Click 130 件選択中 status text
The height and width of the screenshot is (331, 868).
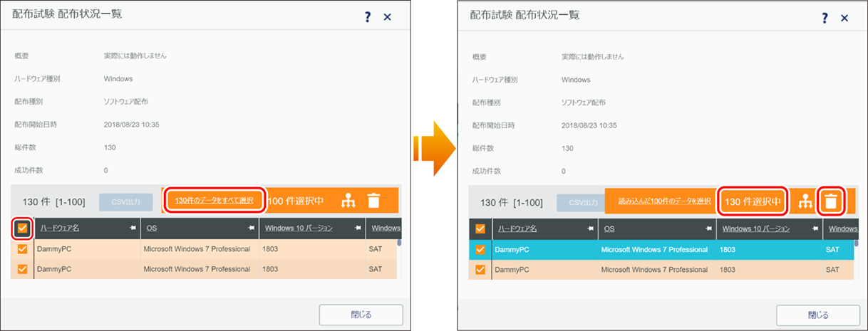[753, 202]
